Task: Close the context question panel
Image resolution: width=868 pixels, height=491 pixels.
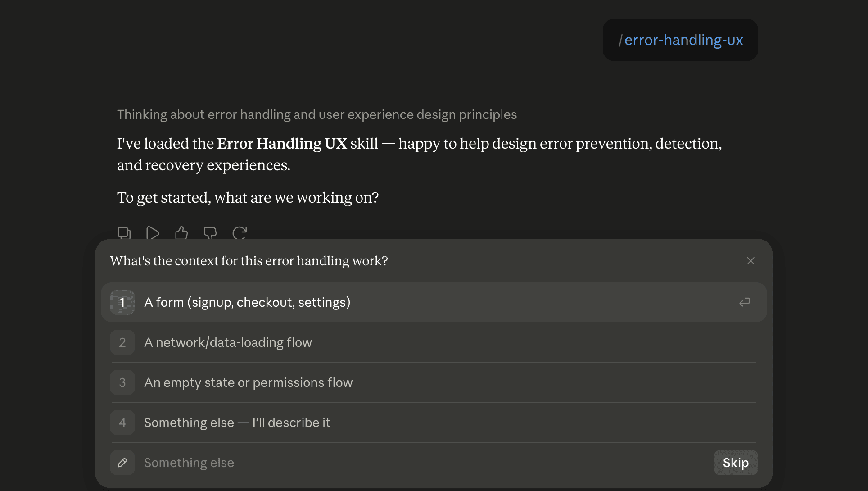Action: point(750,261)
